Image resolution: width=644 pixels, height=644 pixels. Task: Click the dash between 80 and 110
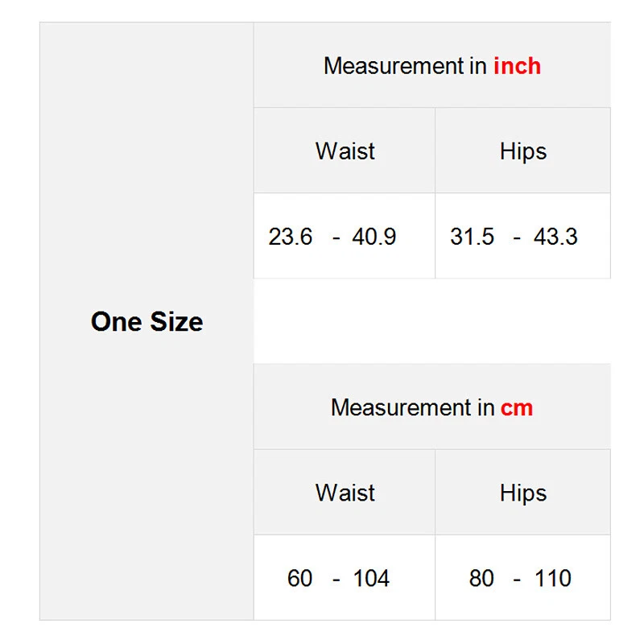coord(517,579)
